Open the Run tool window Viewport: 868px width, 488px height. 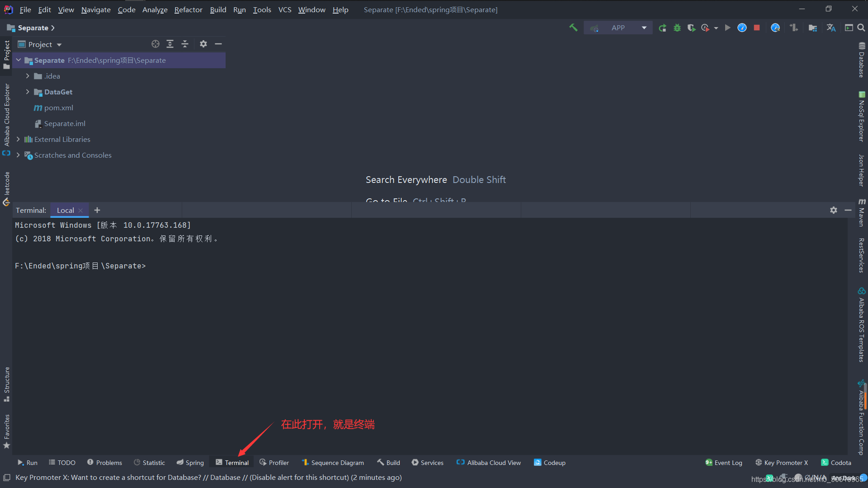click(27, 463)
